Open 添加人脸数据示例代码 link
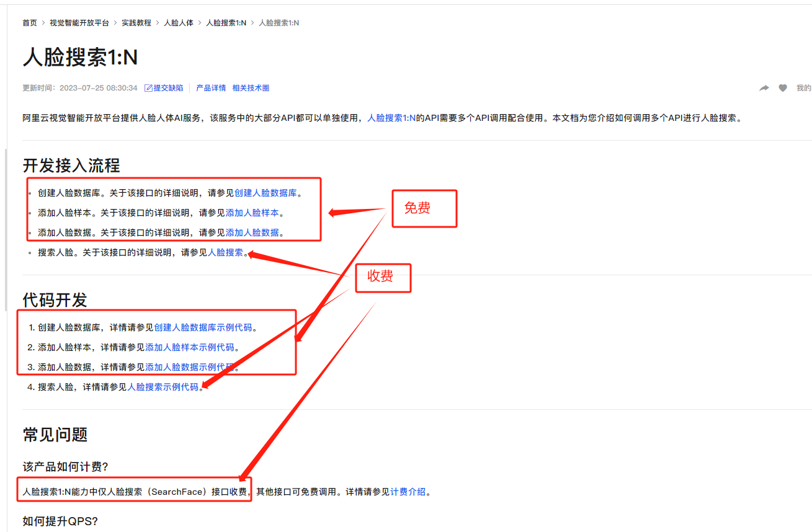The width and height of the screenshot is (812, 532). pos(190,367)
